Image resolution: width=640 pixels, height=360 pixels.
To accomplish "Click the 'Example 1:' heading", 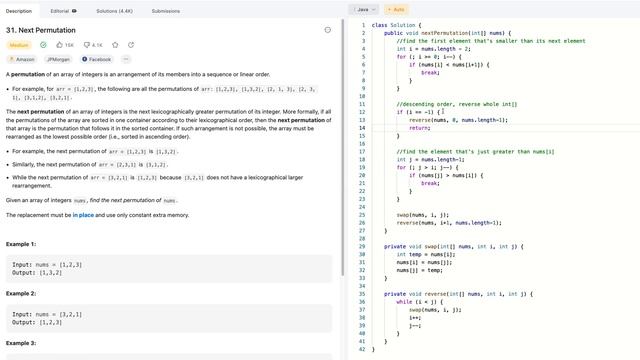I will 21,244.
